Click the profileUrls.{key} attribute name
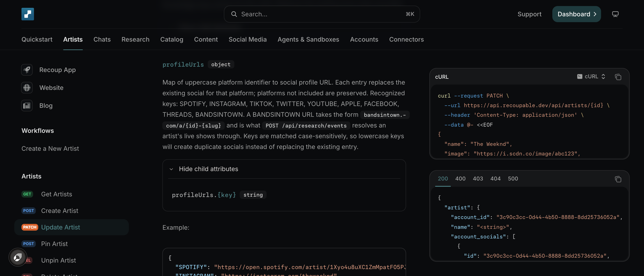The image size is (644, 276). [x=204, y=195]
